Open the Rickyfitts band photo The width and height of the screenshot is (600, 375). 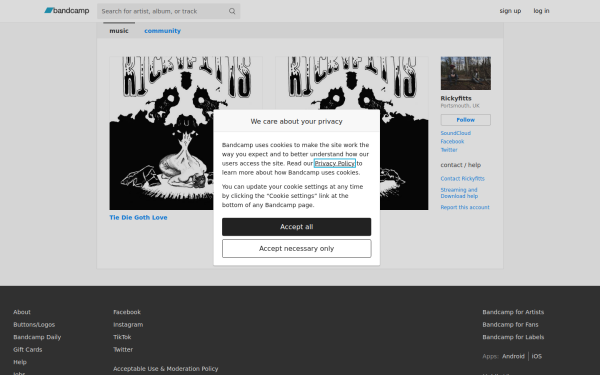[x=466, y=73]
